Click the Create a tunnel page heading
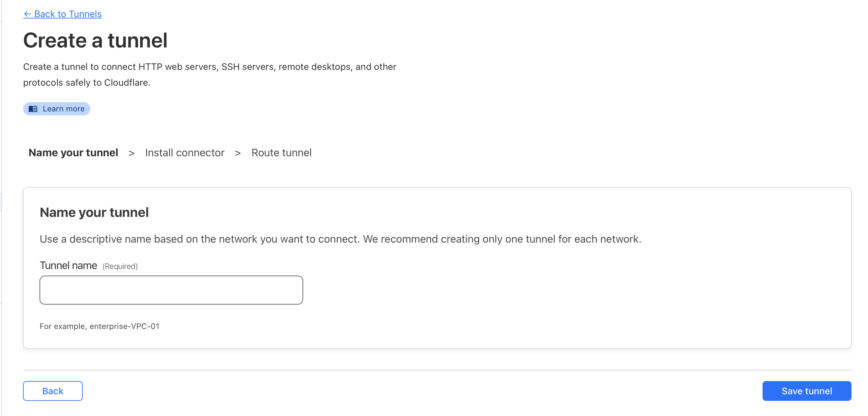This screenshot has width=868, height=416. [x=95, y=41]
